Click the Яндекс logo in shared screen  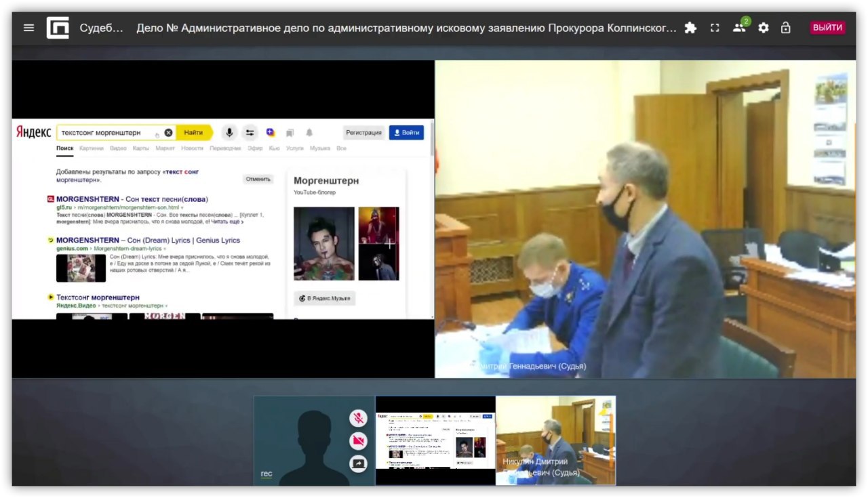(33, 133)
